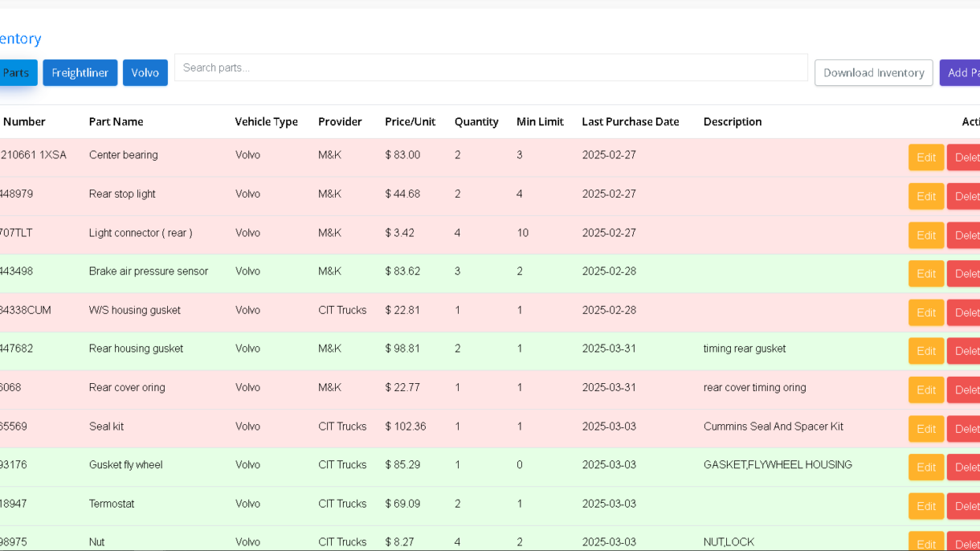Viewport: 980px width, 551px height.
Task: Edit the Light connector ( rear ) part
Action: tap(926, 235)
